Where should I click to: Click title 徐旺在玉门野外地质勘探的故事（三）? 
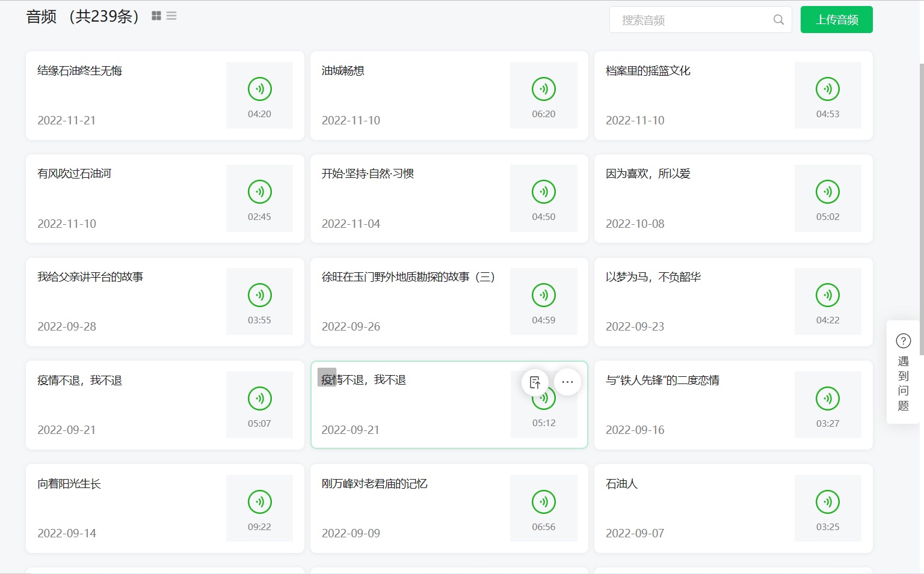(408, 276)
